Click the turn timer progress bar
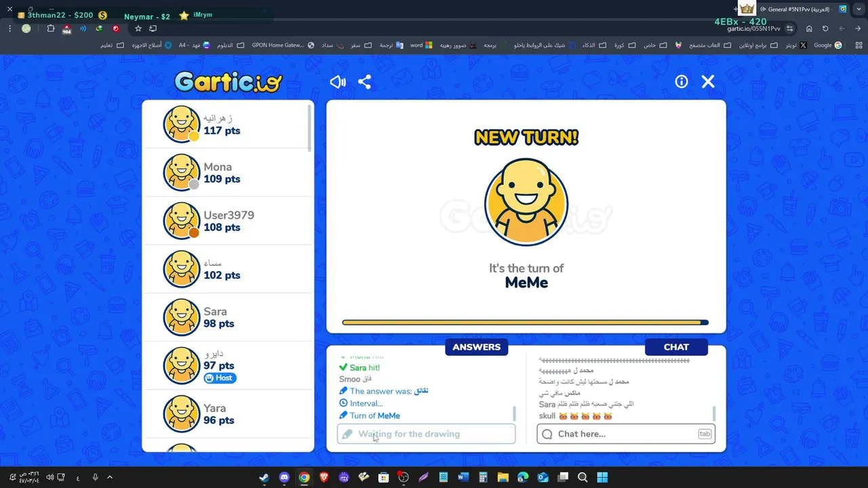This screenshot has width=868, height=488. pos(526,323)
